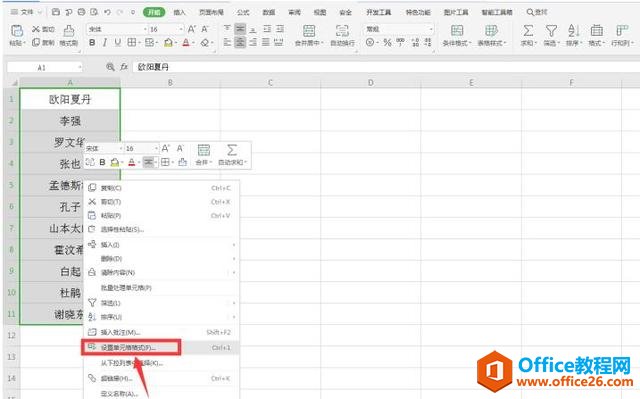Click the Sort A-Z icon in the ribbon
The width and height of the screenshot is (640, 399).
coord(574,31)
